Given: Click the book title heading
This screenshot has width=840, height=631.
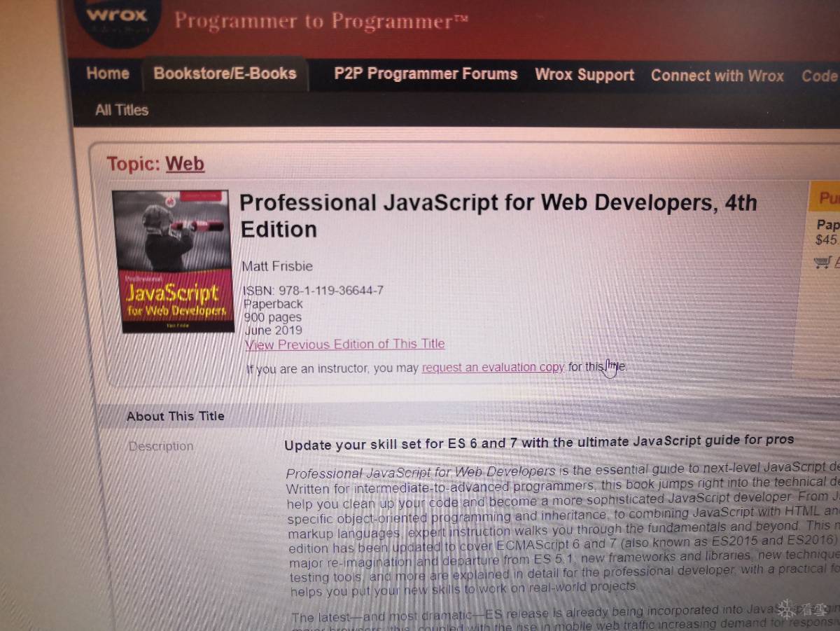Looking at the screenshot, I should click(498, 216).
